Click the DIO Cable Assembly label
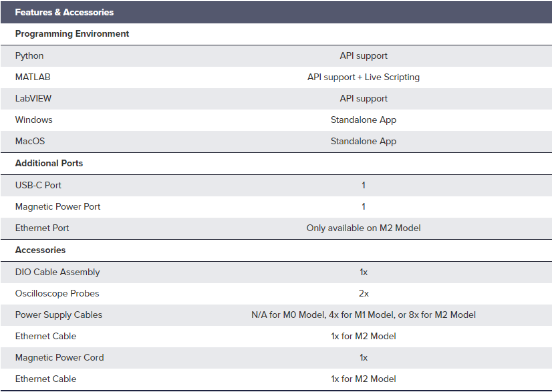 tap(57, 272)
